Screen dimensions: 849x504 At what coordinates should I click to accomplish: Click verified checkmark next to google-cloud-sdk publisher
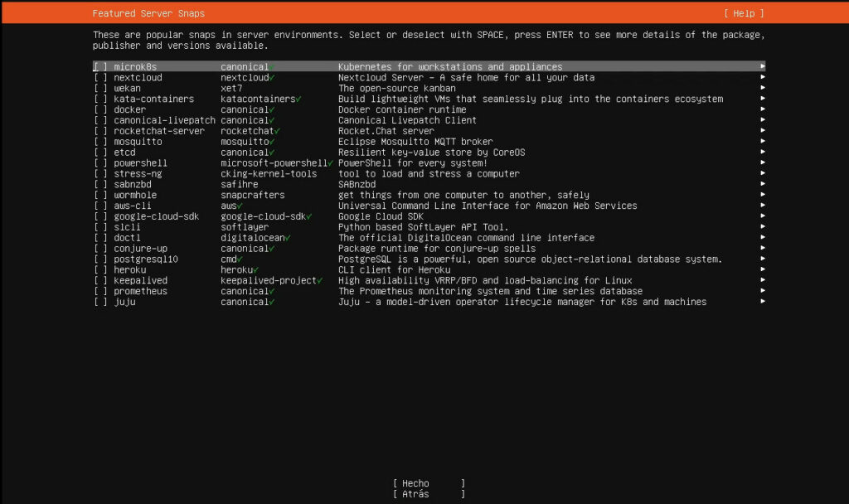point(308,217)
